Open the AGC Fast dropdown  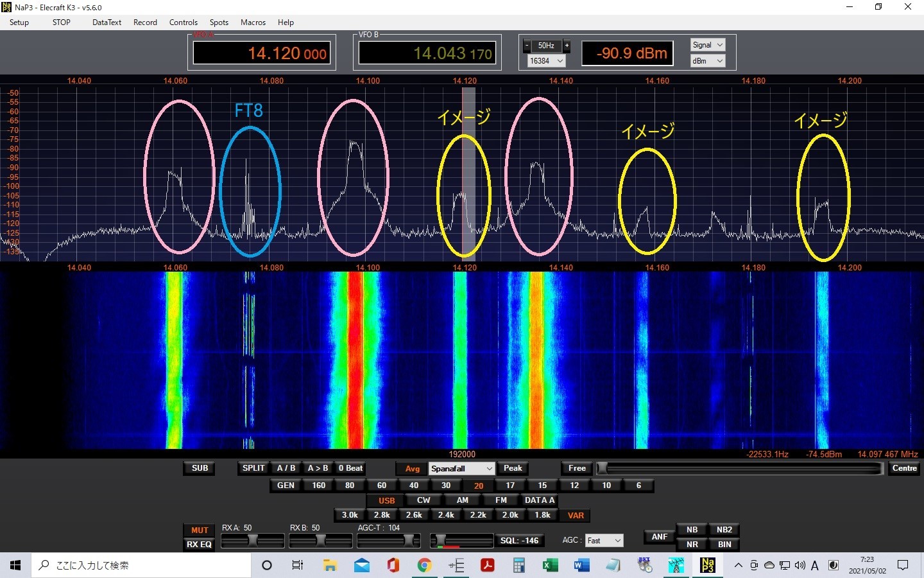click(604, 541)
